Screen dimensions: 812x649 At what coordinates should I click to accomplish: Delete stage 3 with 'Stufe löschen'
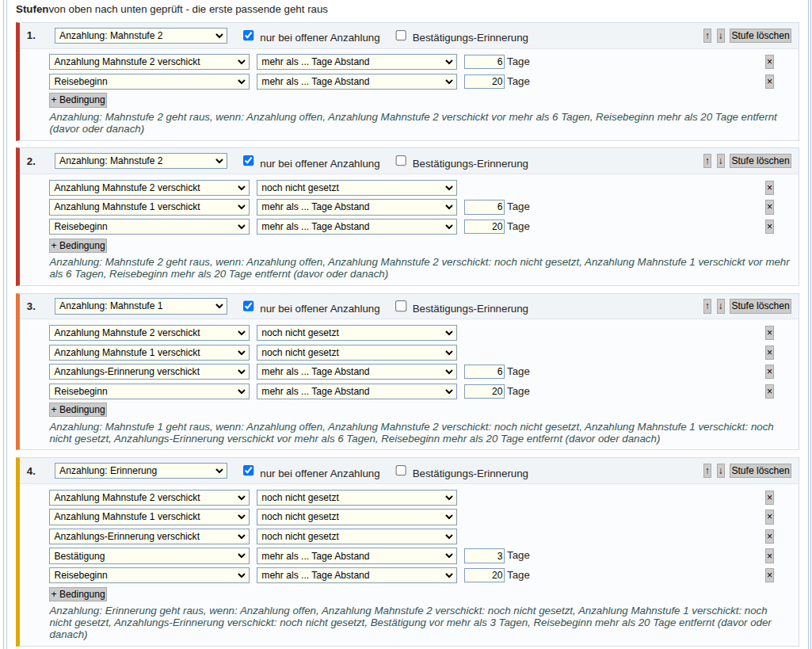click(x=761, y=306)
